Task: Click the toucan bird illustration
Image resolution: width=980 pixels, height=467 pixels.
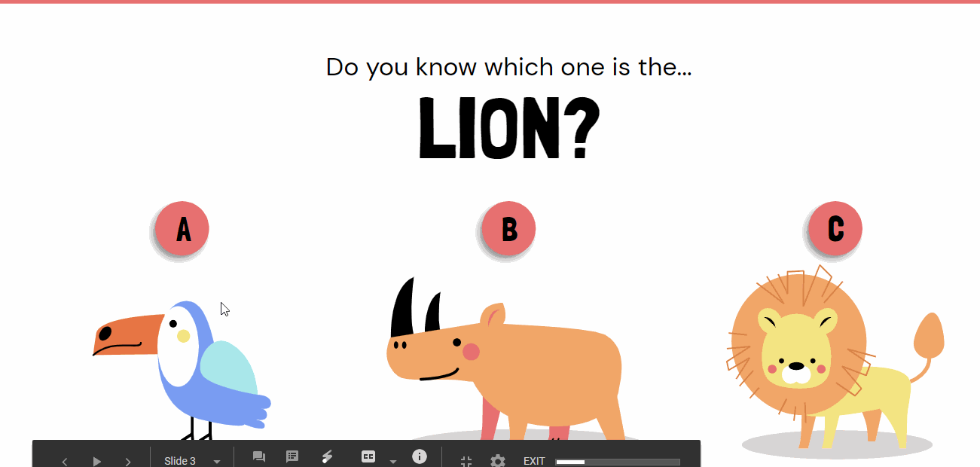Action: 182,369
